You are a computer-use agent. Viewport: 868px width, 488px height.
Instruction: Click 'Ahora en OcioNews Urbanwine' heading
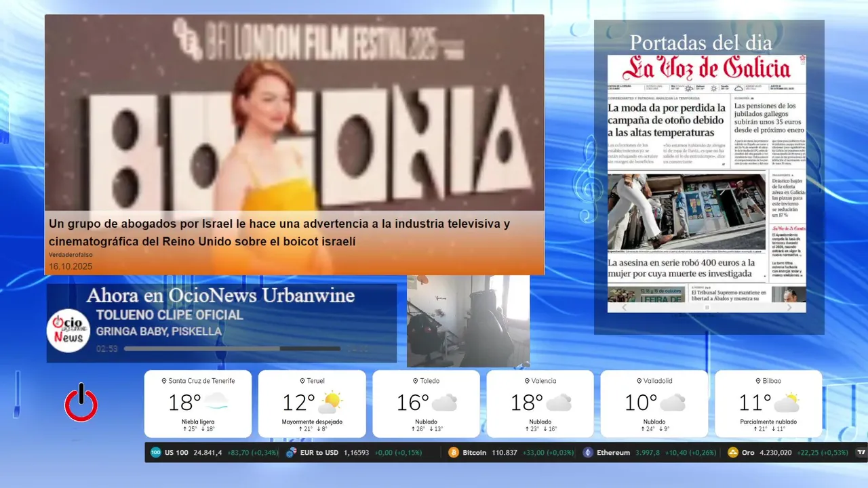(220, 296)
